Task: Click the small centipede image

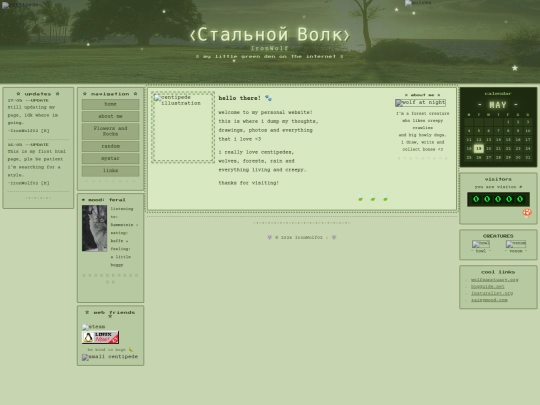Action: (110, 357)
